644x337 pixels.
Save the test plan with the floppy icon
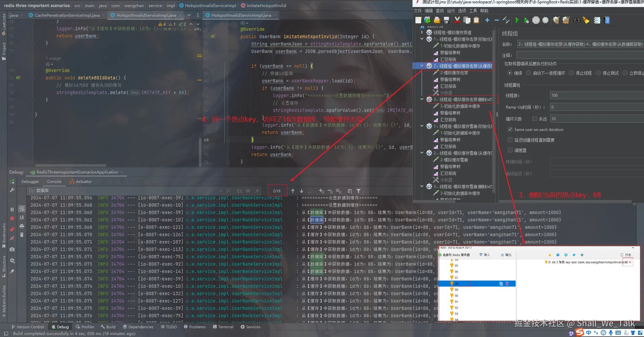[x=446, y=20]
